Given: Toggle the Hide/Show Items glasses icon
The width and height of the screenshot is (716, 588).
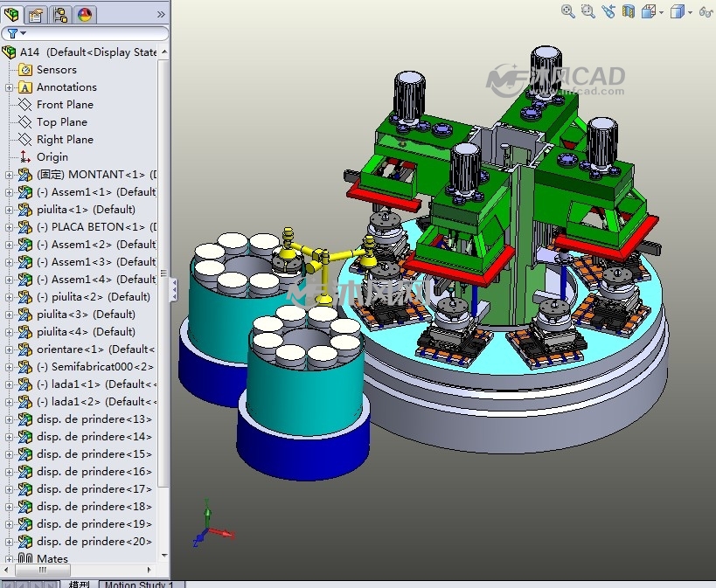Looking at the screenshot, I should [706, 11].
